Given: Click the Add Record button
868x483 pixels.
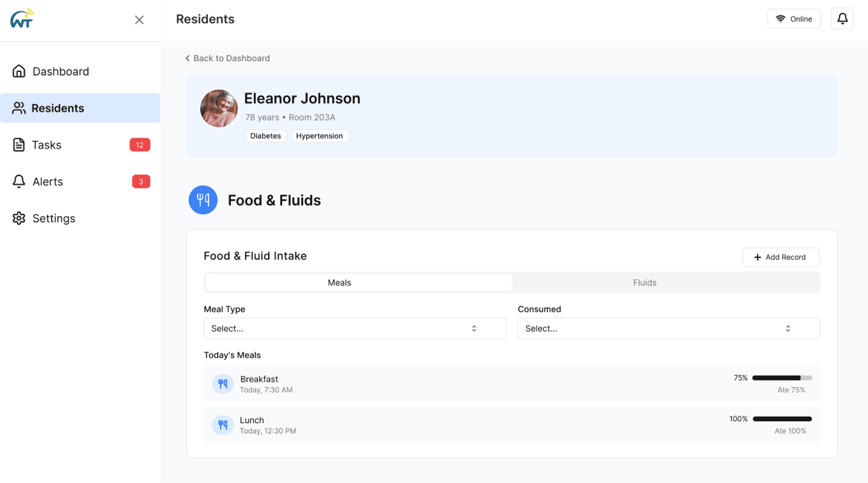Looking at the screenshot, I should pyautogui.click(x=780, y=257).
